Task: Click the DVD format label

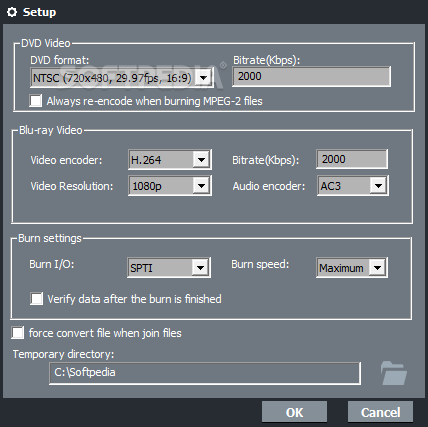Action: [60, 60]
